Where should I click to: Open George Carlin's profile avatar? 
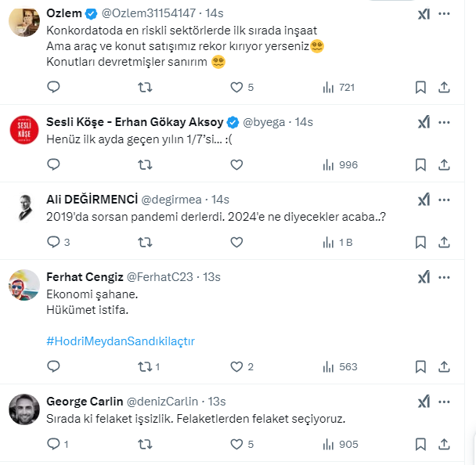click(x=24, y=410)
